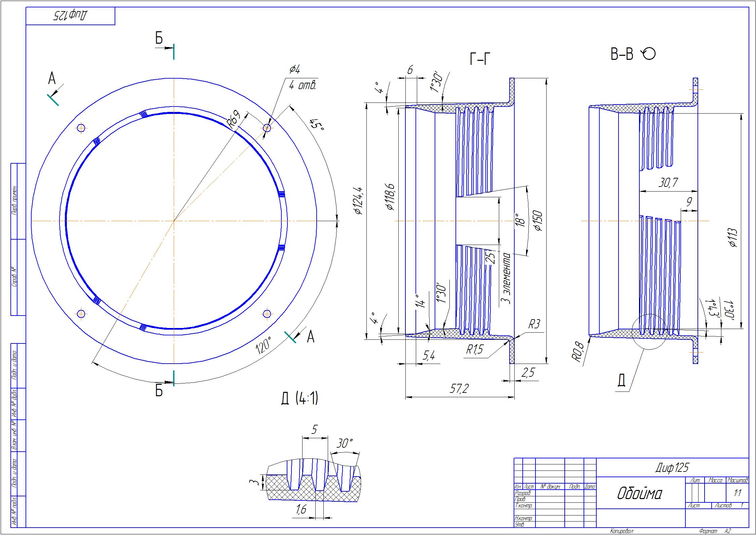Click the rotated-view symbol next to В–В

pos(649,54)
